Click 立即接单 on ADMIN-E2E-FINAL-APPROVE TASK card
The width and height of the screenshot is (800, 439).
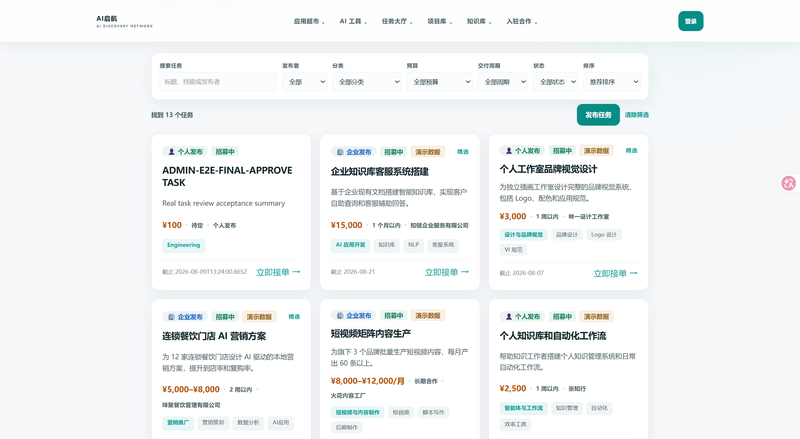pos(278,272)
